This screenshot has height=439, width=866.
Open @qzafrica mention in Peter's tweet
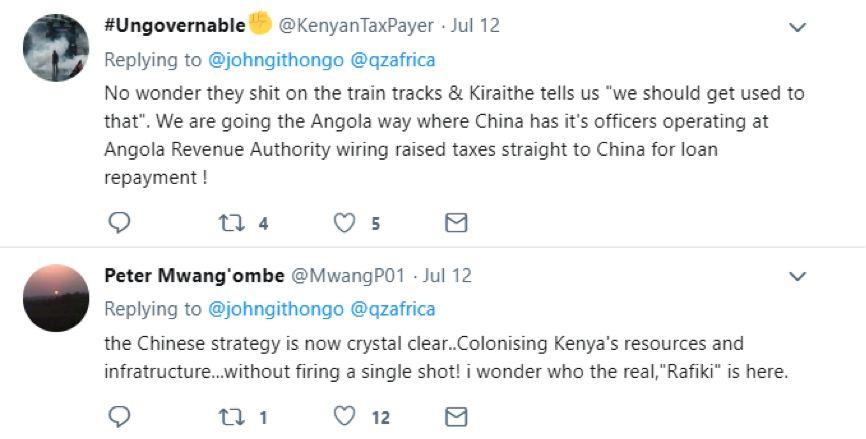[x=393, y=309]
